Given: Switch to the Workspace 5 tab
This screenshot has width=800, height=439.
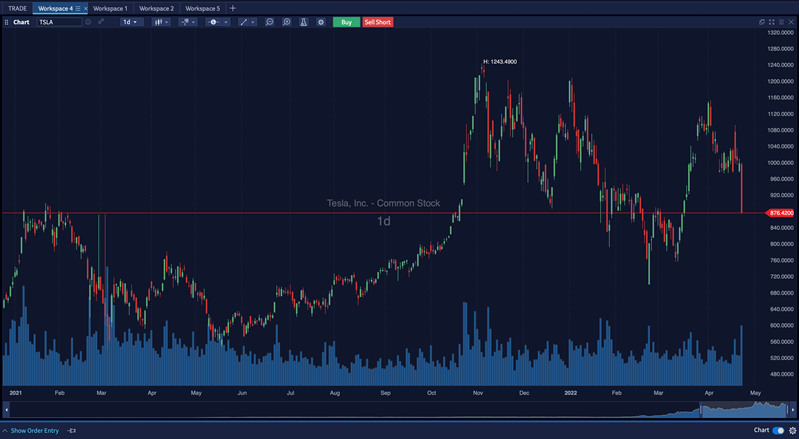Looking at the screenshot, I should click(202, 8).
